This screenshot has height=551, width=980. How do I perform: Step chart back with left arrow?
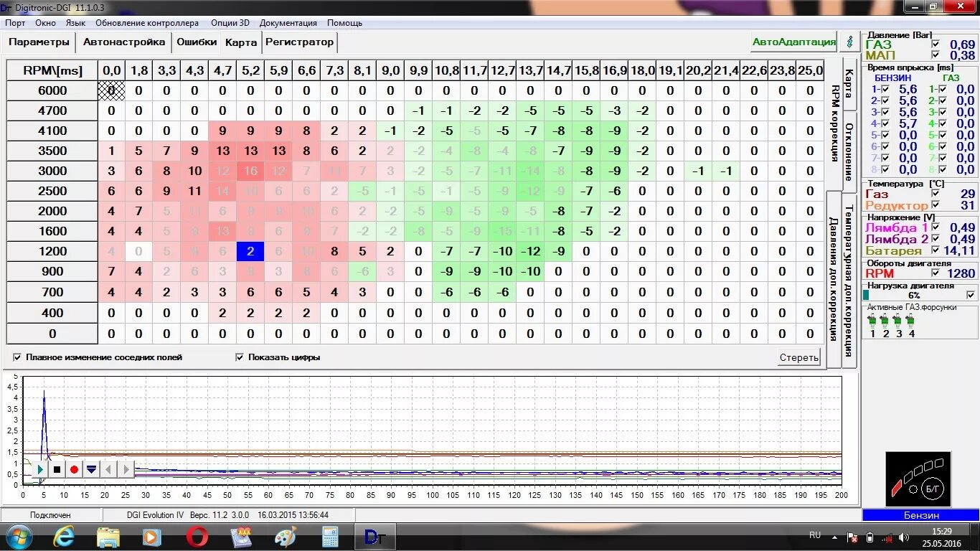point(108,469)
